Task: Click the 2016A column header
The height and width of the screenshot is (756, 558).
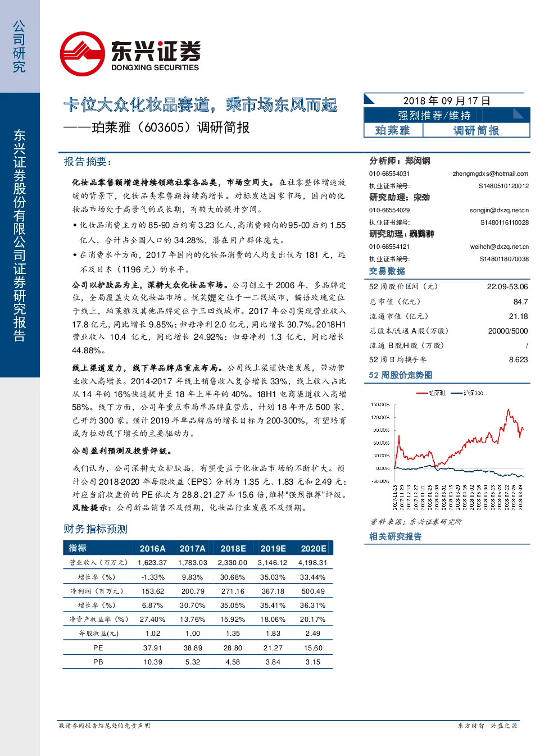Action: click(152, 548)
